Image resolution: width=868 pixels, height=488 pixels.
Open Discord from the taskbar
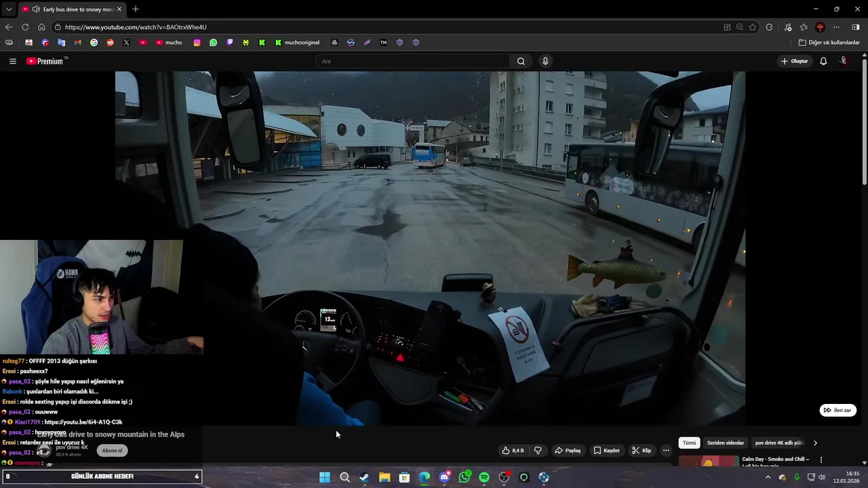pos(444,477)
